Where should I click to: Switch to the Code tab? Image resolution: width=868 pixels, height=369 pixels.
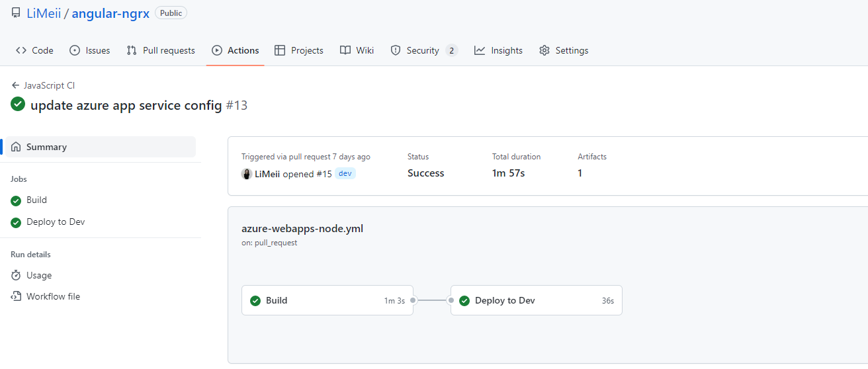tap(34, 50)
